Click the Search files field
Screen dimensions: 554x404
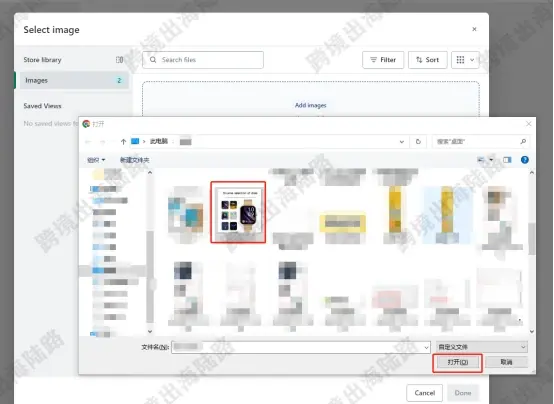coord(203,60)
